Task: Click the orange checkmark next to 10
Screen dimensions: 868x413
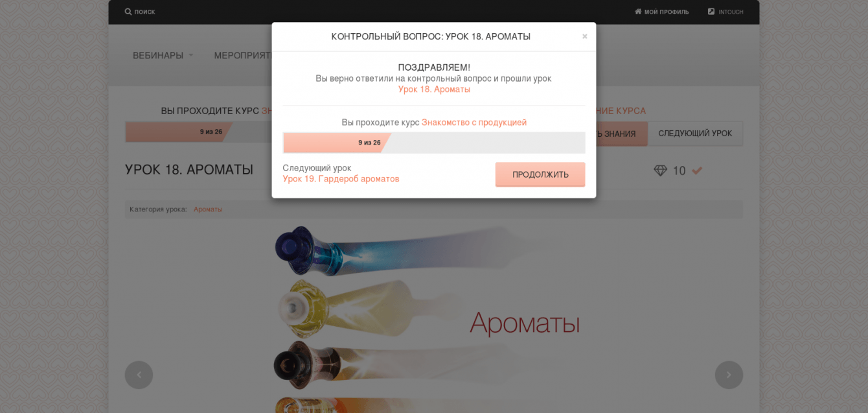Action: 697,171
